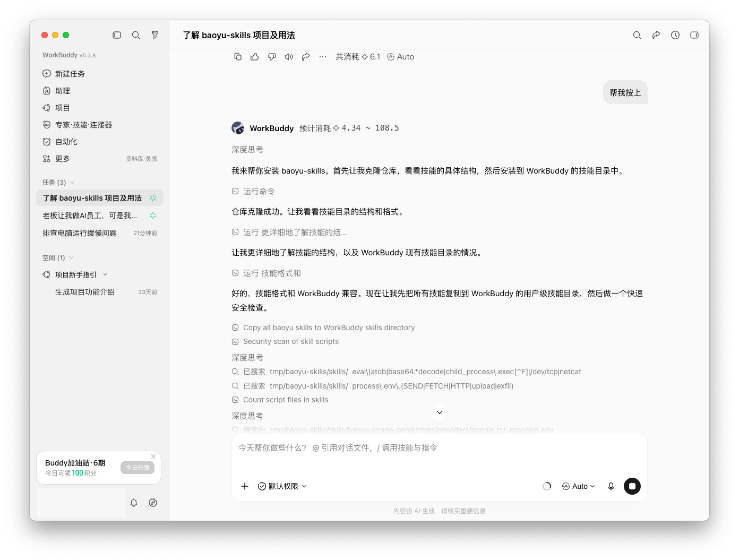Close the Buddy加油站 promo card
This screenshot has height=560, width=739.
point(153,456)
